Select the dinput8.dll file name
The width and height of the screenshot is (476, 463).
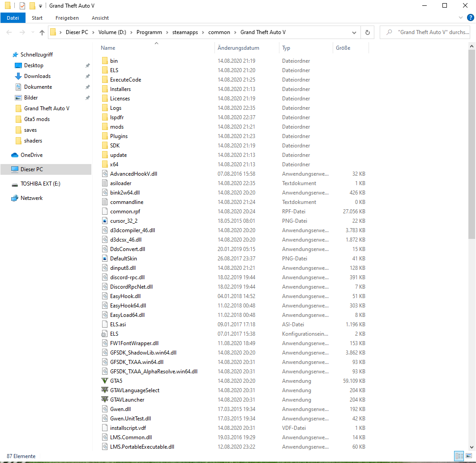123,268
